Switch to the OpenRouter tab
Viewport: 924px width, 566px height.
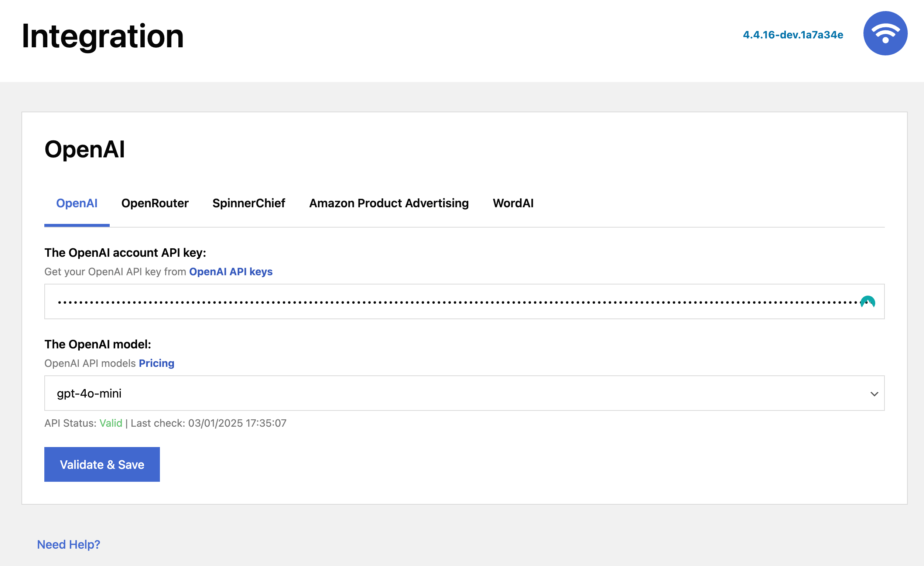coord(155,203)
